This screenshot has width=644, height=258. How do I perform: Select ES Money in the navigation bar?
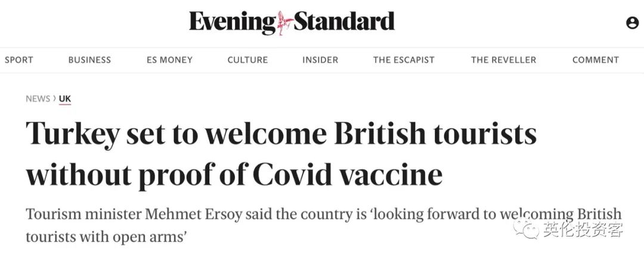point(169,60)
